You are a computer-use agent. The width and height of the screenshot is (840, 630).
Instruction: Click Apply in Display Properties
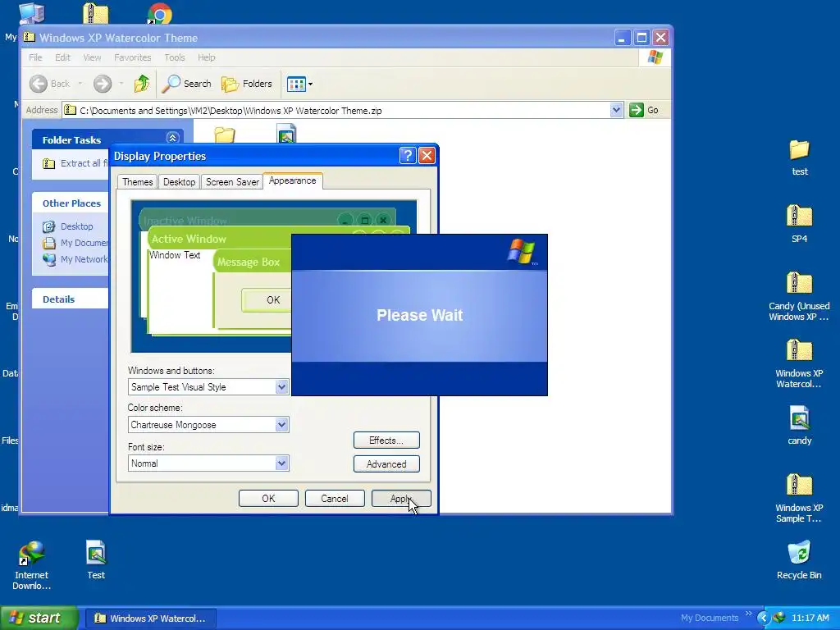401,498
